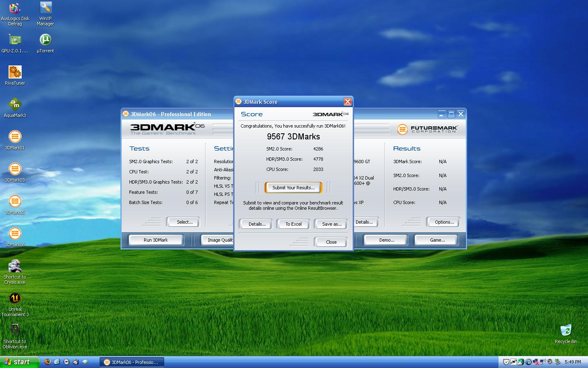588x368 pixels.
Task: Open Windows Media Player quick launch icon
Action: (x=67, y=361)
